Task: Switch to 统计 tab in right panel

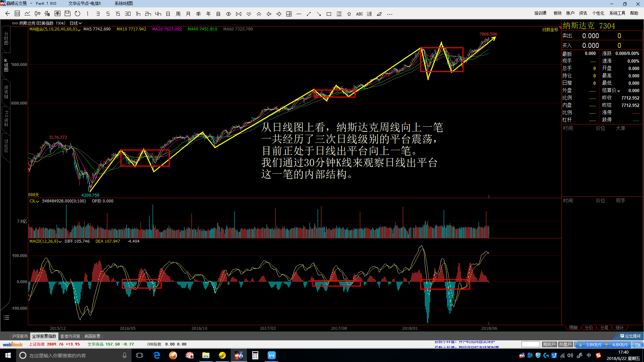Action: click(x=620, y=327)
